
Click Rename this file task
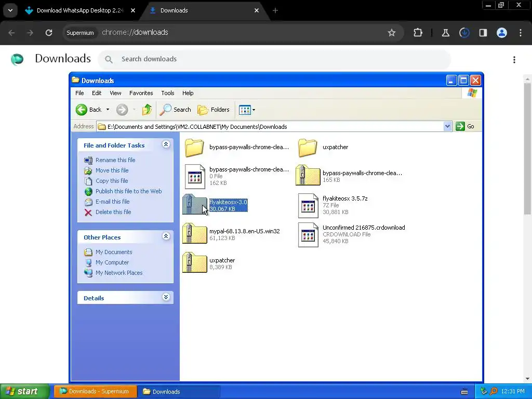[x=115, y=160]
